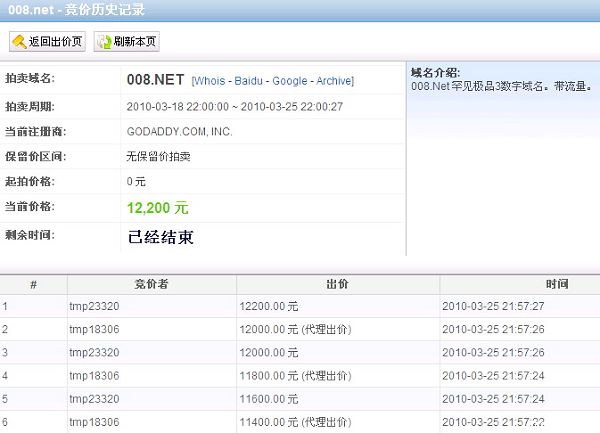
Task: Click the # column header
Action: click(x=33, y=285)
